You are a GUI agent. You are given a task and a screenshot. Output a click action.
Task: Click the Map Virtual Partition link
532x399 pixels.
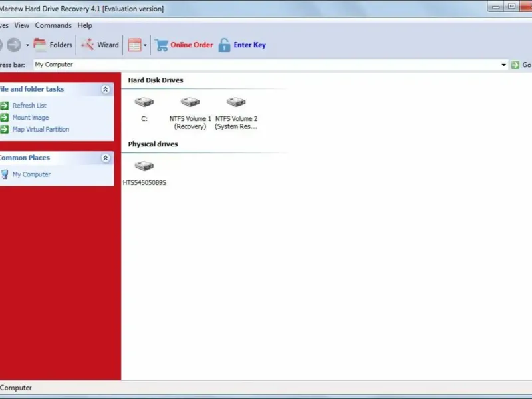(41, 129)
